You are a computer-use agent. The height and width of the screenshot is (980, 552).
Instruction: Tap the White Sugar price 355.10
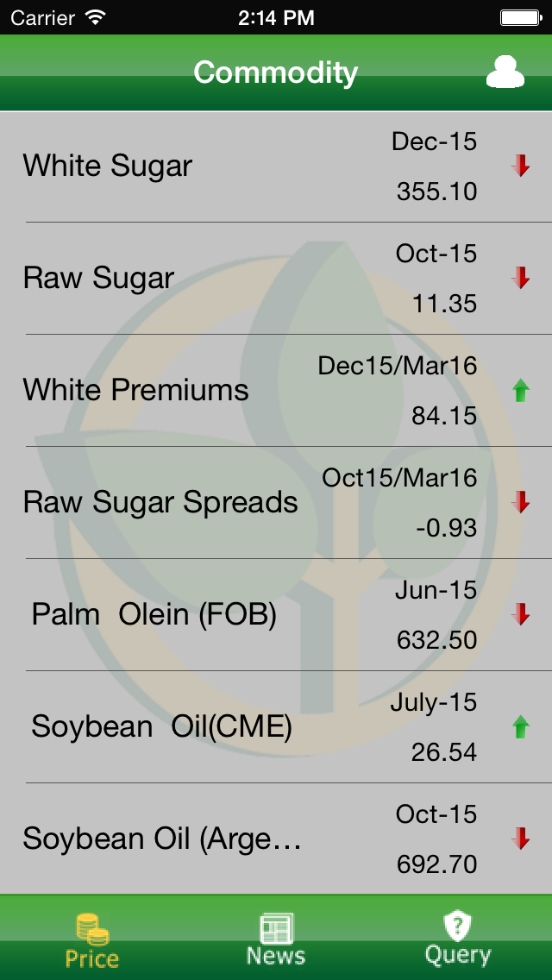point(436,191)
